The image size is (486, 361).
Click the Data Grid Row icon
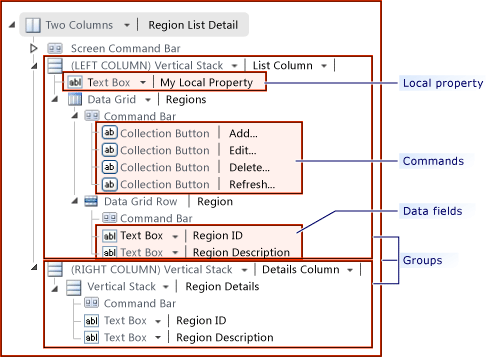point(91,201)
